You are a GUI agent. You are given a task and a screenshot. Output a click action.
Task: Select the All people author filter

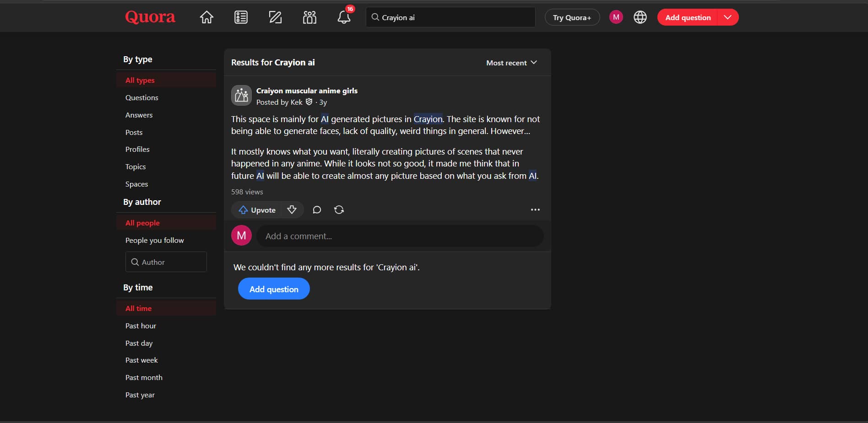click(x=166, y=223)
